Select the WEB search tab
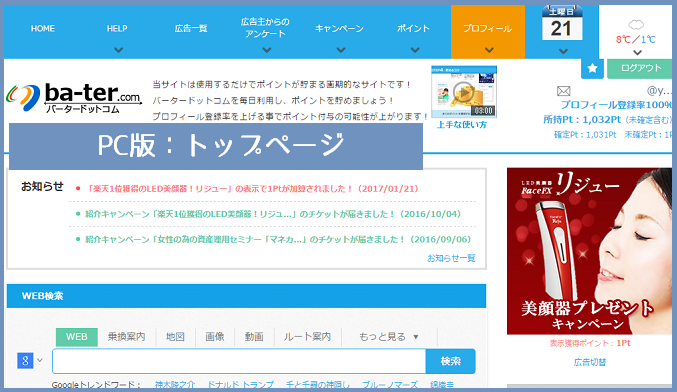 click(x=77, y=337)
